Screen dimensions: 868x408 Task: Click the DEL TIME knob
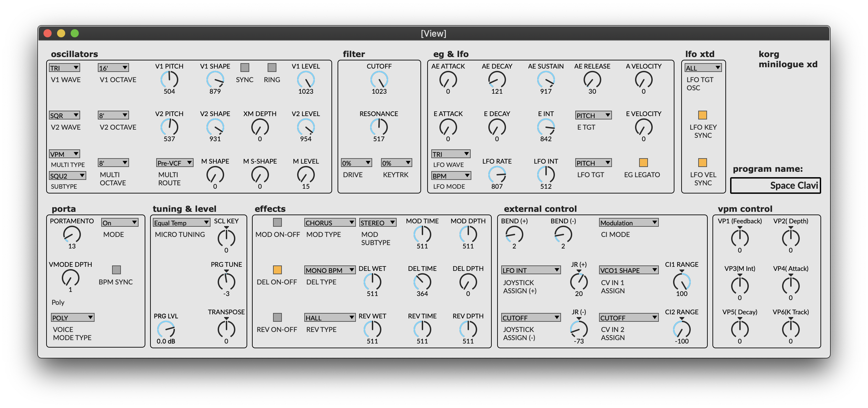422,282
